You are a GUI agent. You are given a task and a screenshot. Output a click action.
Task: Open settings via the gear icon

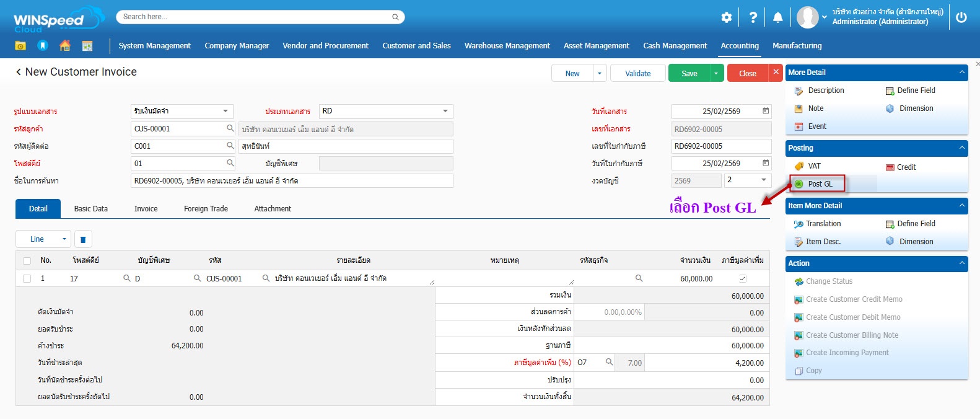tap(727, 17)
